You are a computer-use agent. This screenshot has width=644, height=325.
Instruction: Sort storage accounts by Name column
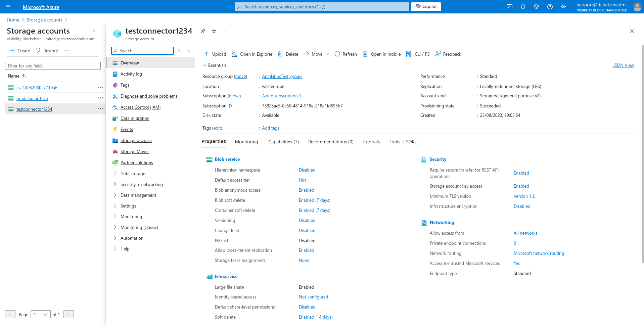pos(14,76)
